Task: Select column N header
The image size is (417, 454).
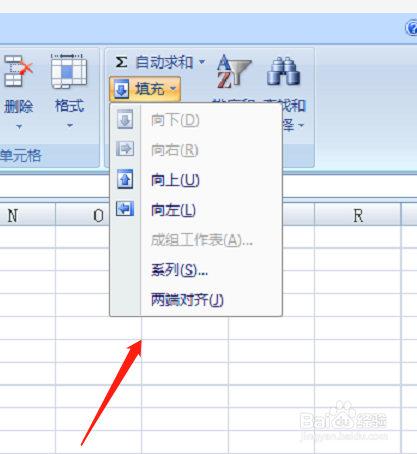Action: point(27,215)
